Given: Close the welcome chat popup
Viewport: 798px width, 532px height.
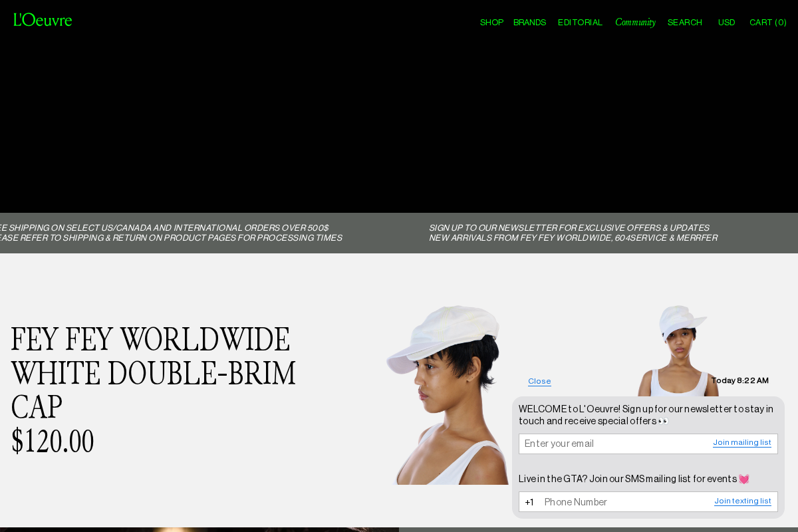Looking at the screenshot, I should [539, 380].
